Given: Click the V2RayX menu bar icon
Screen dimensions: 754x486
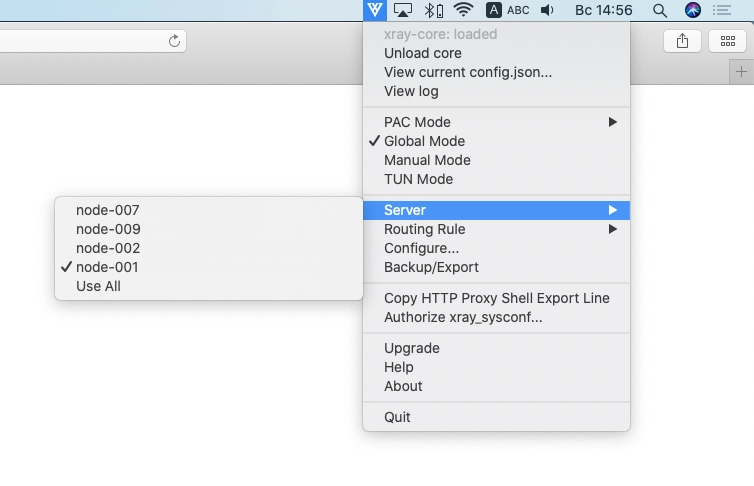Looking at the screenshot, I should tap(375, 10).
